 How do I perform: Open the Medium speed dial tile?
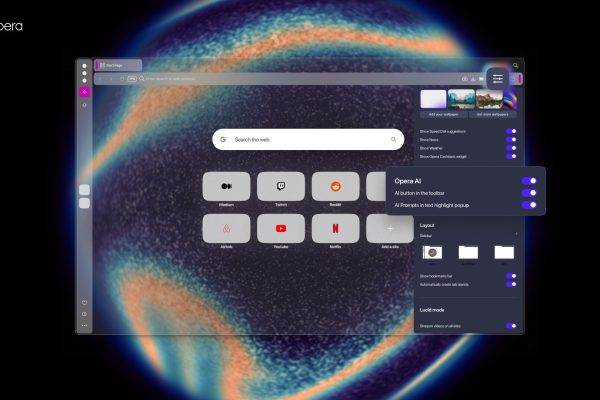[x=226, y=185]
